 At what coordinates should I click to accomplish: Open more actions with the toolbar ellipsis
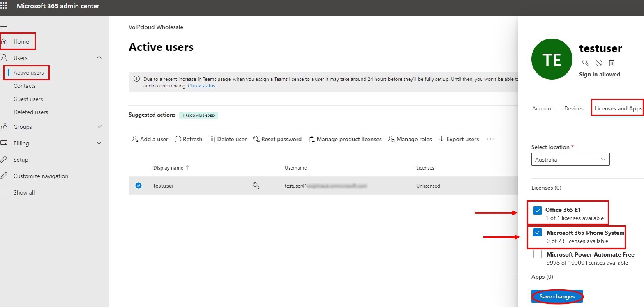pos(490,139)
